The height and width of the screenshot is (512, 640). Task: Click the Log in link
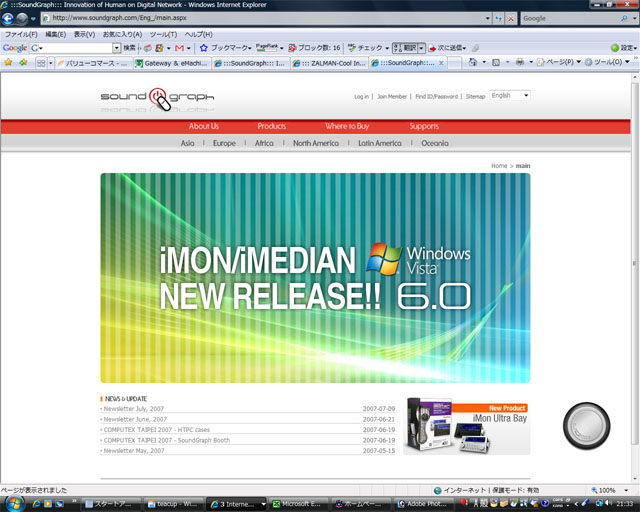[x=361, y=96]
